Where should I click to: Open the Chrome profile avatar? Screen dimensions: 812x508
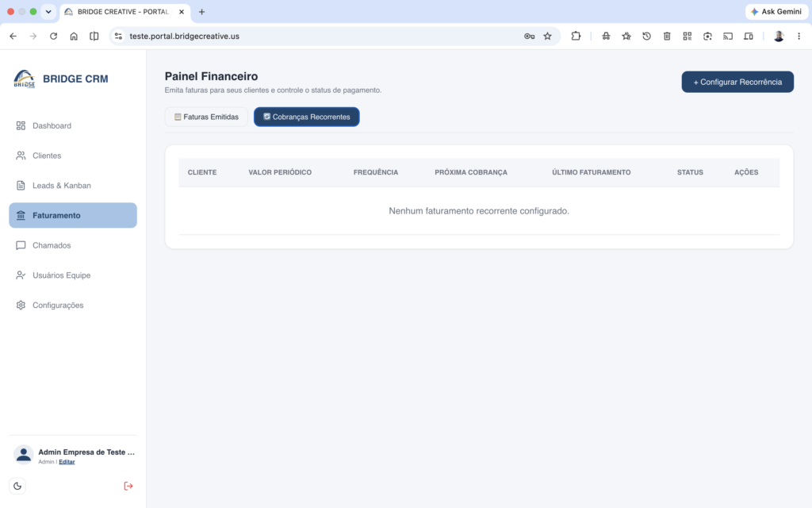coord(779,37)
